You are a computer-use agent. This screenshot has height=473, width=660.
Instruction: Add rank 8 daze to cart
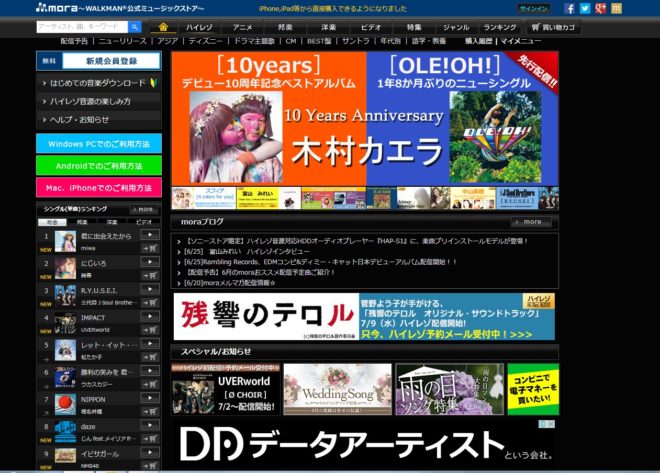click(x=150, y=438)
